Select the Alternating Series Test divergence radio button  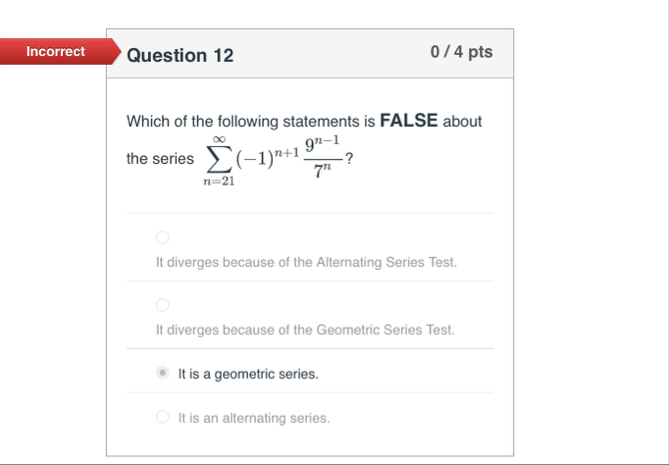[x=163, y=237]
